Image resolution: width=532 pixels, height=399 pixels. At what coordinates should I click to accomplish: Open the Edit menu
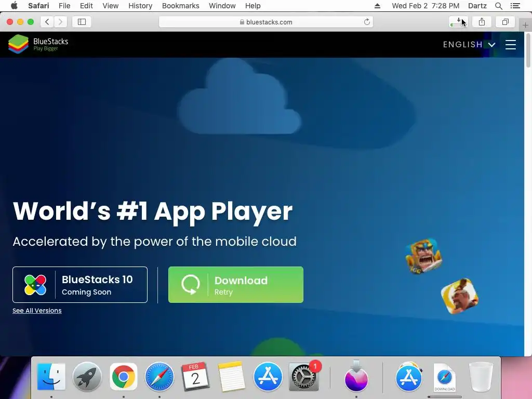pos(86,6)
